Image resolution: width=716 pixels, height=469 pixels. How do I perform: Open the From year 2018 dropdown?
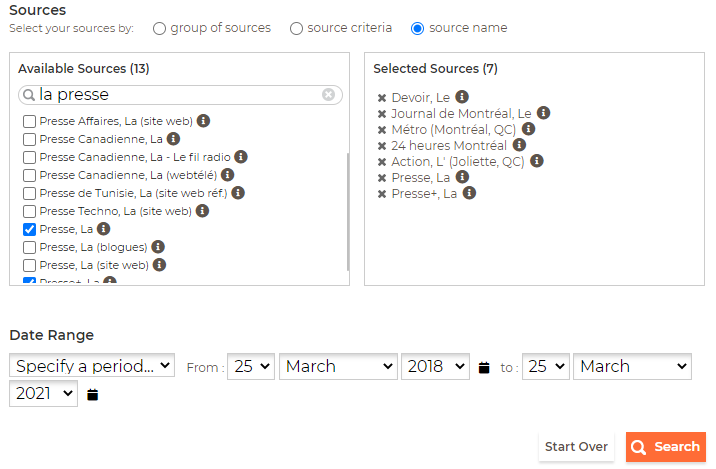pos(436,366)
